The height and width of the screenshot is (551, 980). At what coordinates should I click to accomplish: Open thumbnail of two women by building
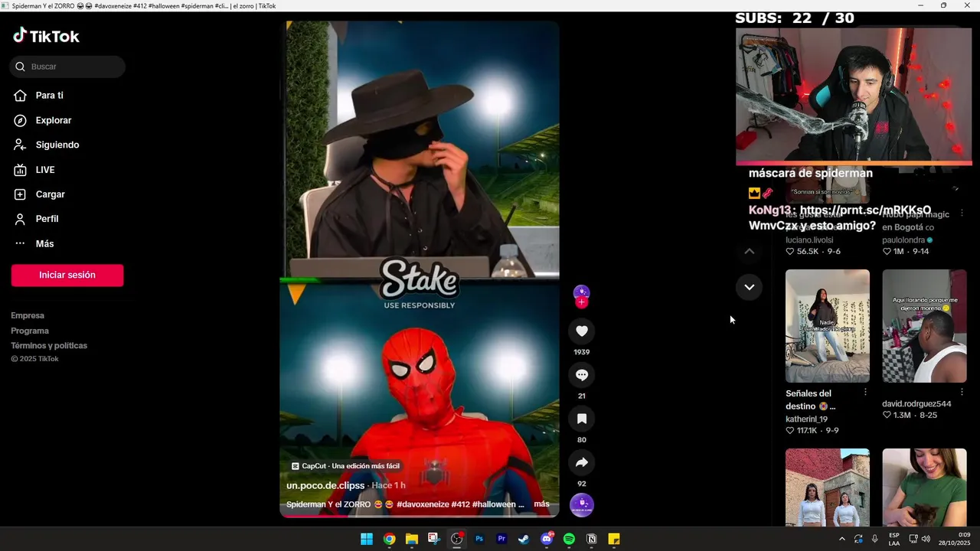(828, 487)
